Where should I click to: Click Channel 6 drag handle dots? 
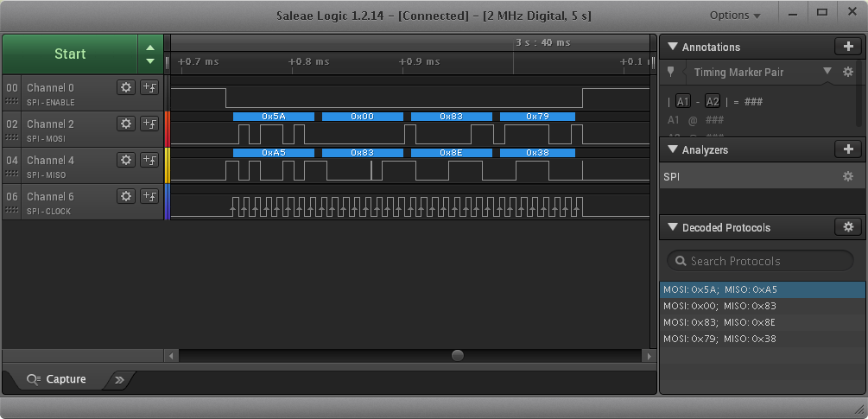click(x=11, y=211)
